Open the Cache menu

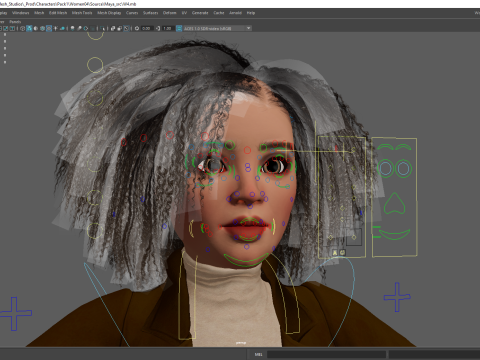tap(219, 13)
